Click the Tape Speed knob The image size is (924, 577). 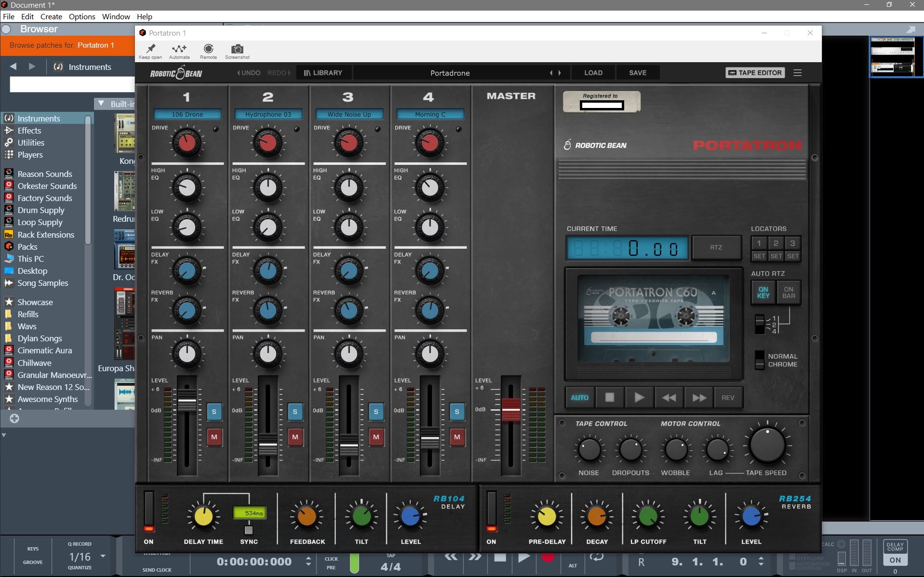tap(767, 444)
